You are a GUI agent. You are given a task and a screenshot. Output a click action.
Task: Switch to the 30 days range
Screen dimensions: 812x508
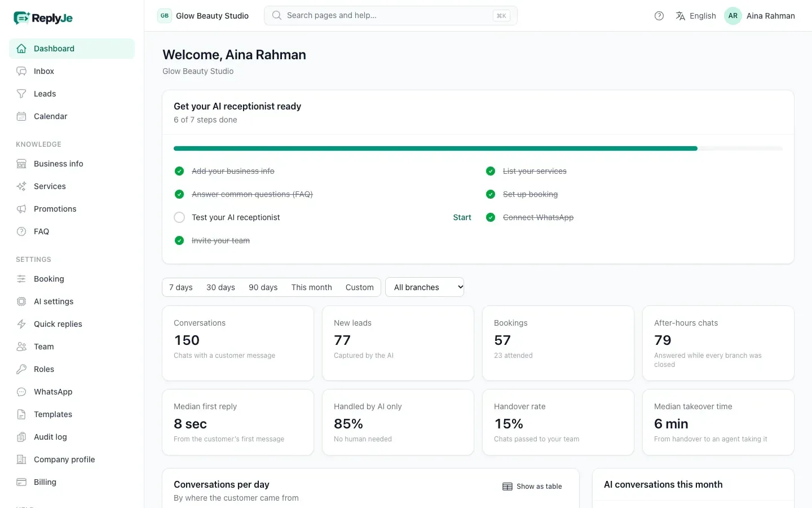pyautogui.click(x=220, y=287)
